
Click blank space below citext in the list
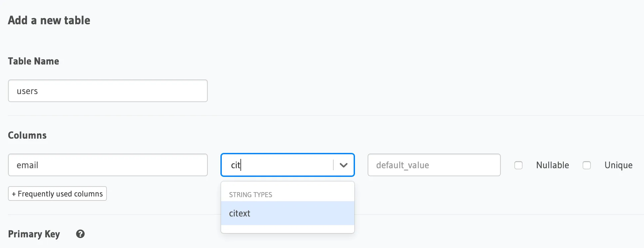click(287, 229)
